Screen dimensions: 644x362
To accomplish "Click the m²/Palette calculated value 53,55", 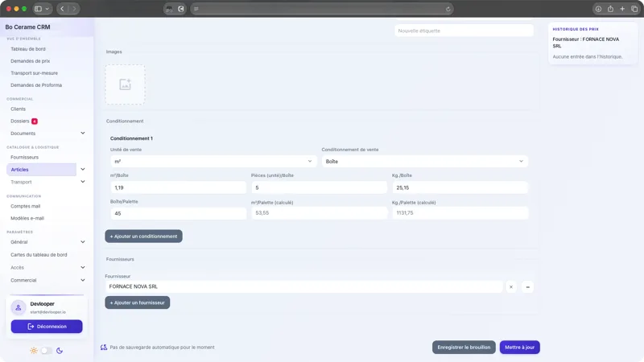I will [319, 213].
